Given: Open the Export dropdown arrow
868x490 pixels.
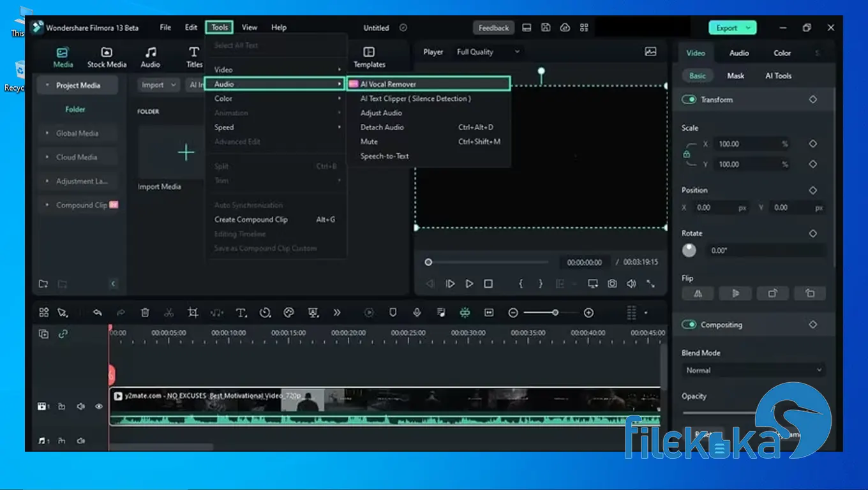Looking at the screenshot, I should click(x=749, y=28).
